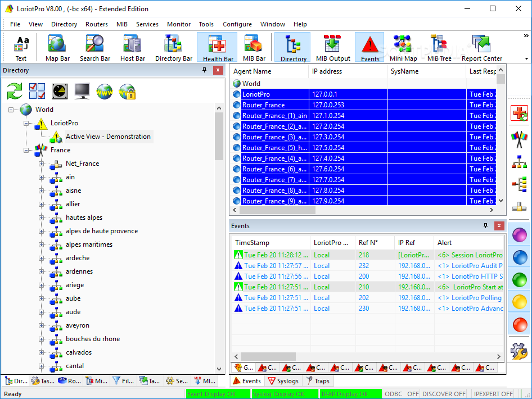Open the Report Center
This screenshot has height=399, width=532.
[482, 48]
